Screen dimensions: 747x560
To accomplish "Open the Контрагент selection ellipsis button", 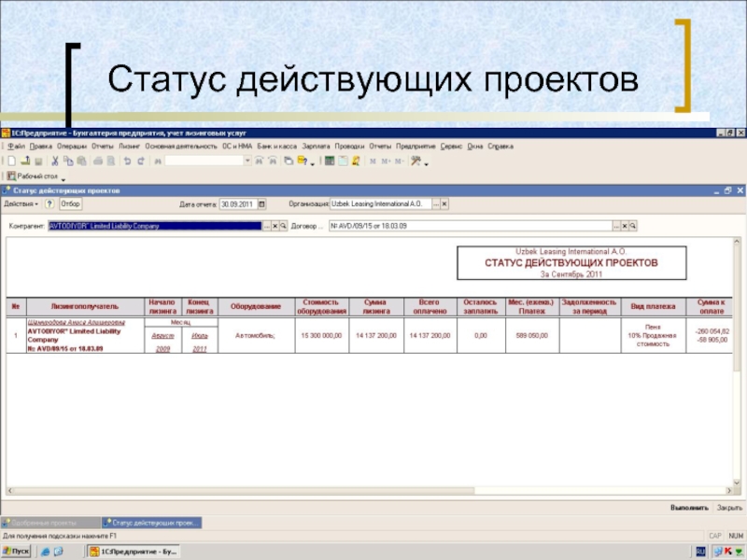I will [x=267, y=226].
